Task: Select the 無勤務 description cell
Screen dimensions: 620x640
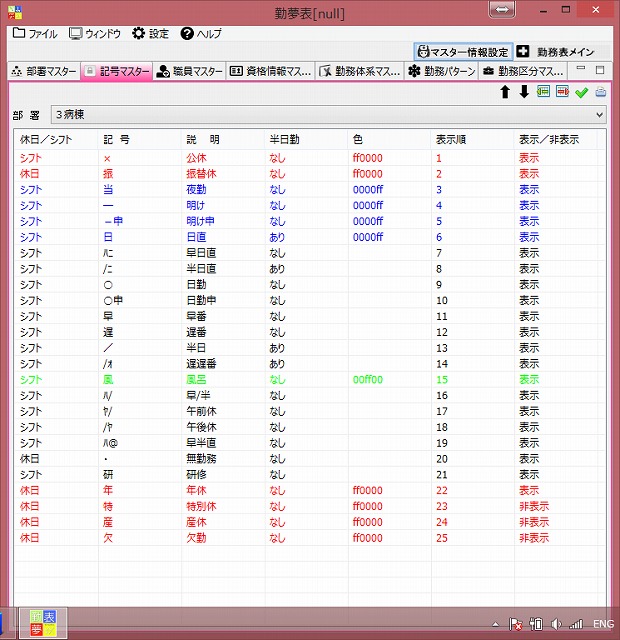Action: pyautogui.click(x=201, y=459)
